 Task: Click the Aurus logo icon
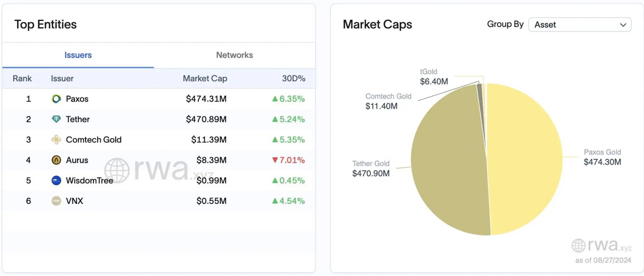56,160
